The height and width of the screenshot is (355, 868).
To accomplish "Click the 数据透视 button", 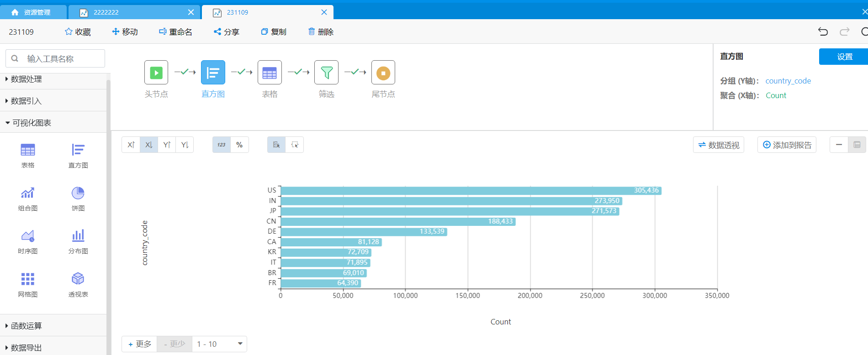I will 719,145.
